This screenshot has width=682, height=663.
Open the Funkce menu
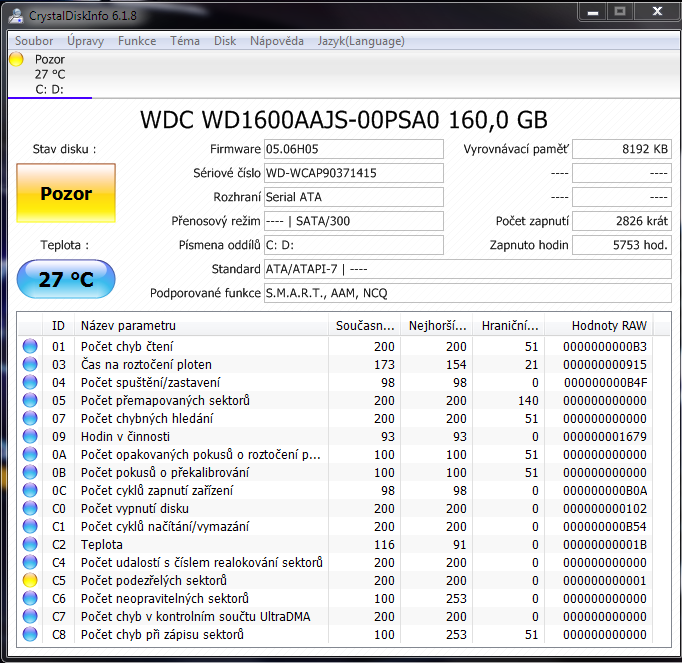click(x=137, y=41)
